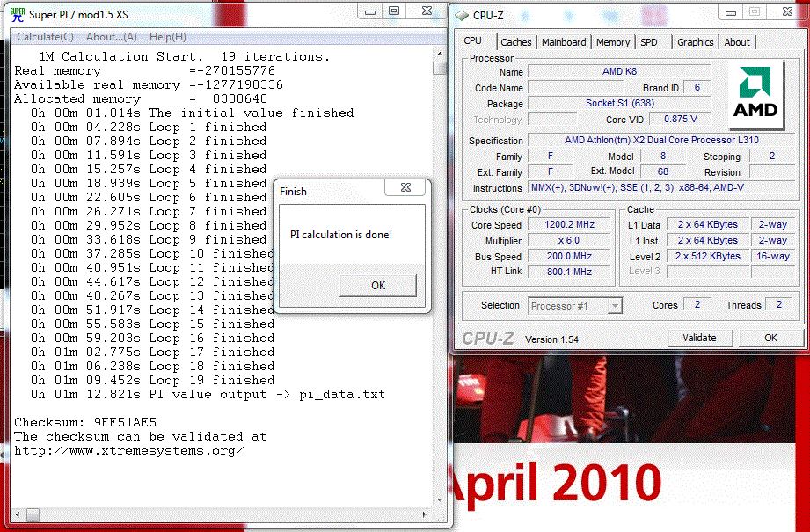Select the CPU tab in CPU-Z

(x=472, y=40)
